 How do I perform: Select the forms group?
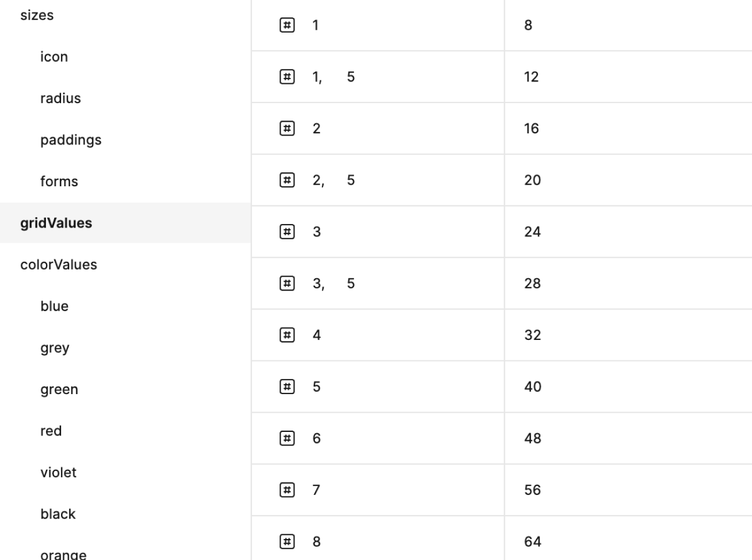click(x=59, y=182)
